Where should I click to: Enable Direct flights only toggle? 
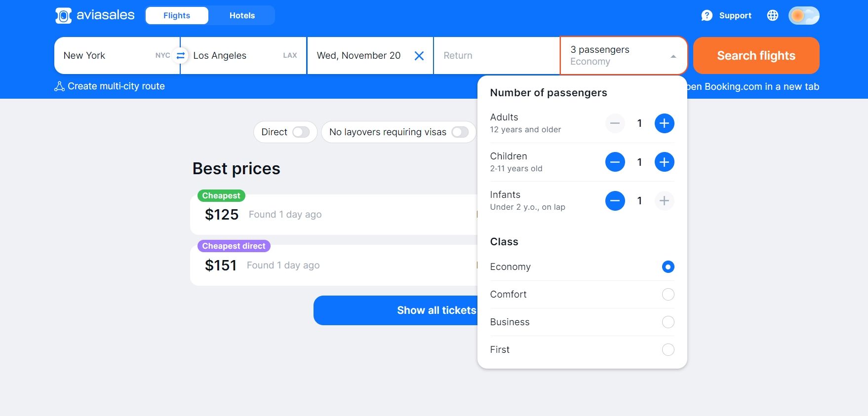pyautogui.click(x=301, y=132)
